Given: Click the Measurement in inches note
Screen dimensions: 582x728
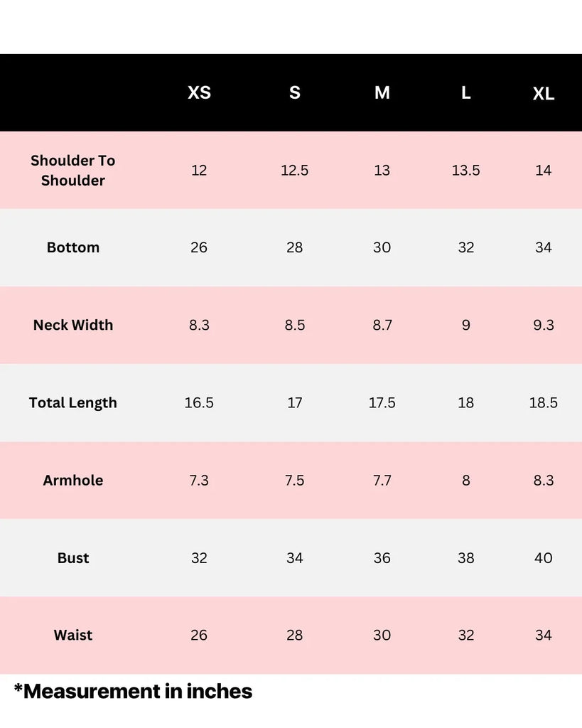Looking at the screenshot, I should (x=133, y=691).
